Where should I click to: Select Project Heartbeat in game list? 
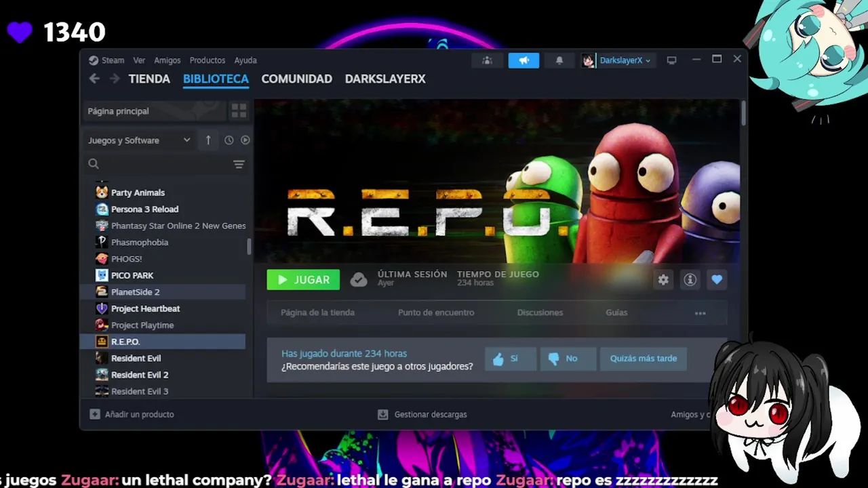[163, 309]
